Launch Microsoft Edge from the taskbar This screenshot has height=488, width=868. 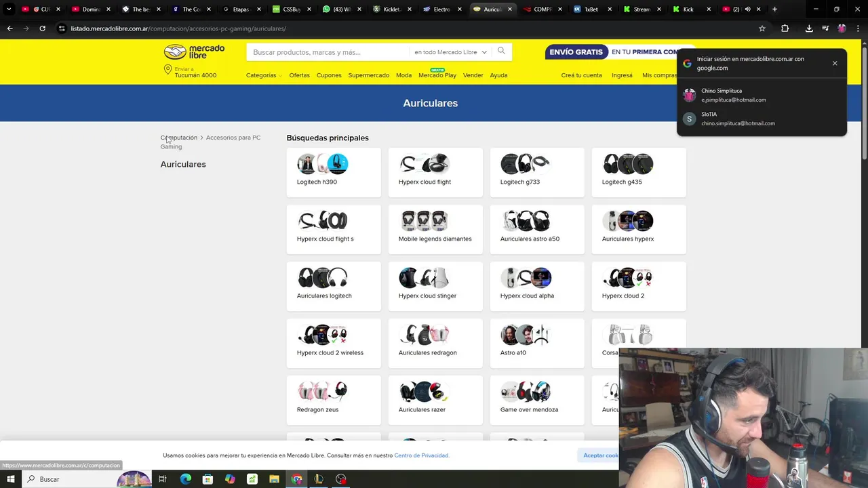185,479
